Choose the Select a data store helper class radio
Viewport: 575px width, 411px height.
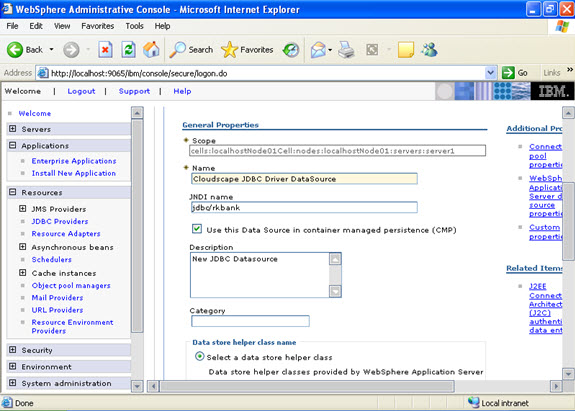(199, 356)
